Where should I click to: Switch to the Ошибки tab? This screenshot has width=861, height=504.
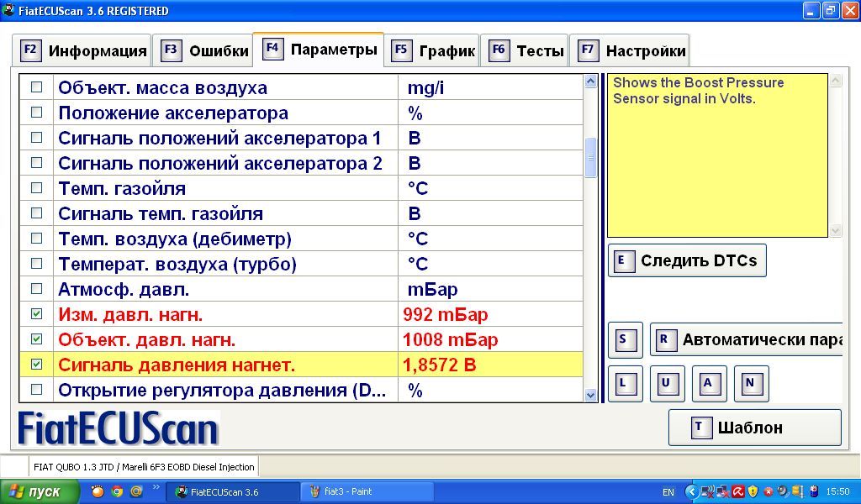coord(205,50)
